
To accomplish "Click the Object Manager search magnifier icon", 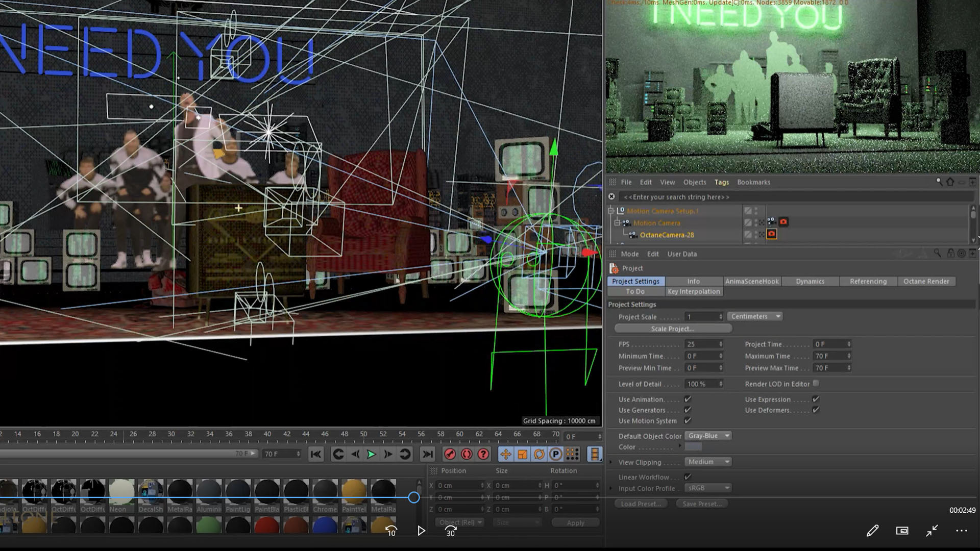I will pyautogui.click(x=939, y=182).
